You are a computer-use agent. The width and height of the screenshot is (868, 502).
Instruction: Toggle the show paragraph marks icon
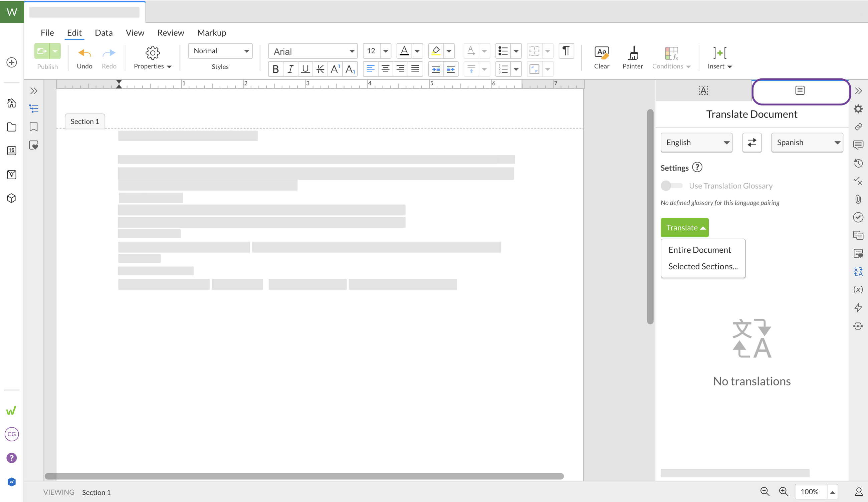click(x=566, y=51)
